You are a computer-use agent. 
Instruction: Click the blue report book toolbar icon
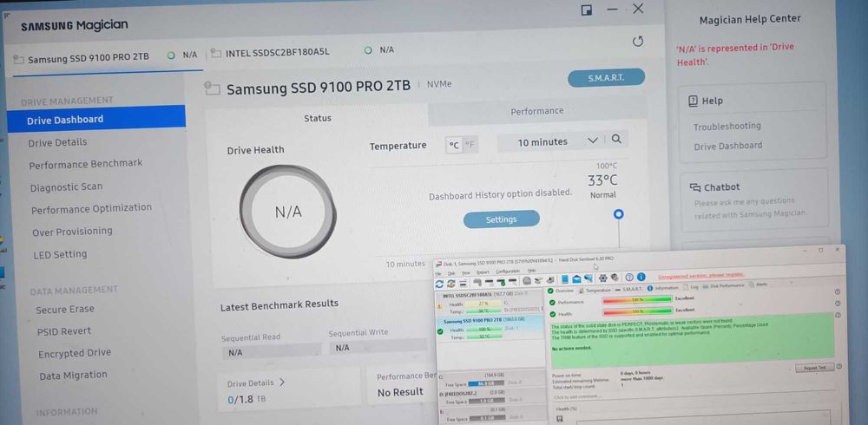pyautogui.click(x=565, y=279)
